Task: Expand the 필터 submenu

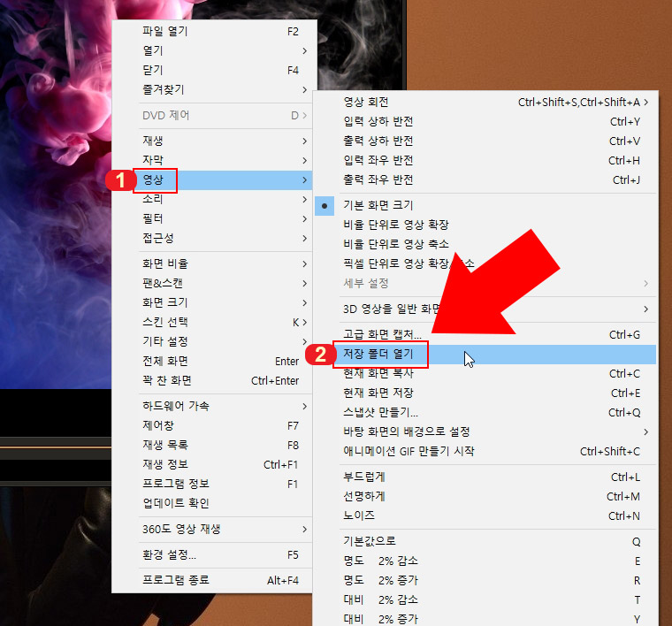Action: [214, 218]
